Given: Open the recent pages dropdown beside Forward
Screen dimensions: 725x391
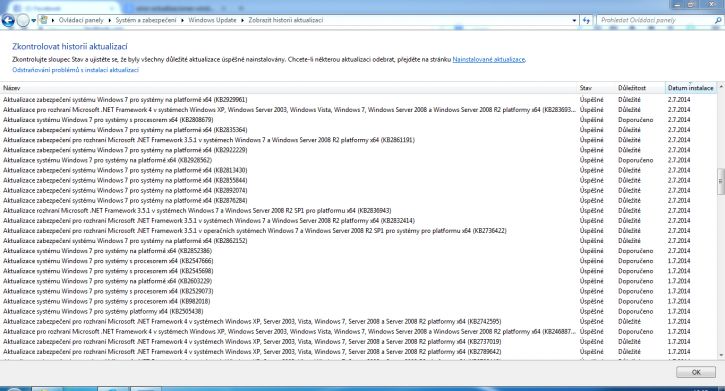Looking at the screenshot, I should (33, 21).
